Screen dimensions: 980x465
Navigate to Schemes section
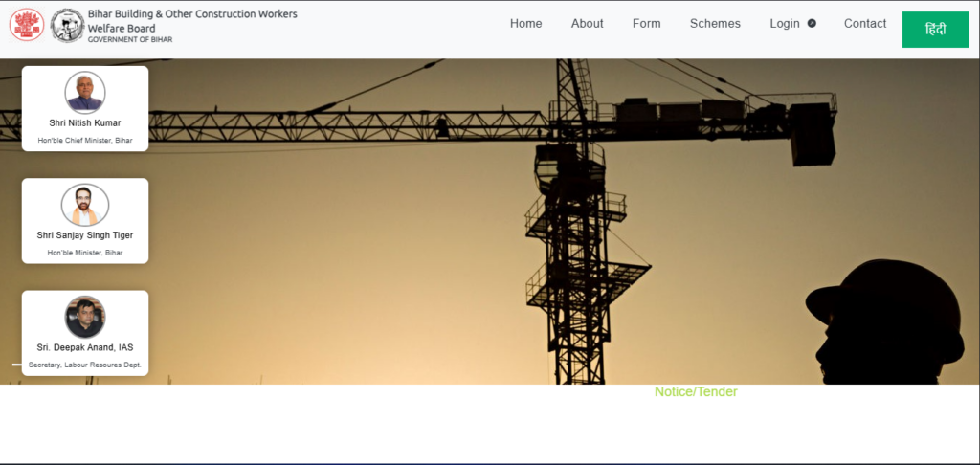click(x=715, y=24)
